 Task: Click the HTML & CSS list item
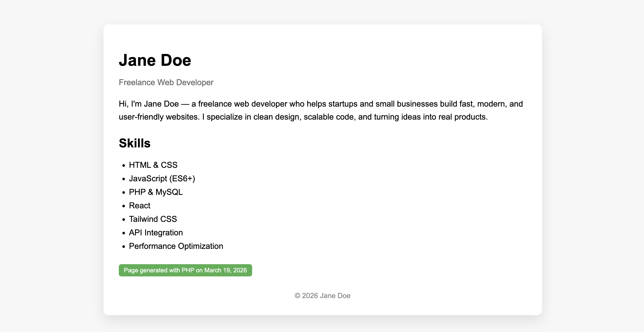coord(153,165)
